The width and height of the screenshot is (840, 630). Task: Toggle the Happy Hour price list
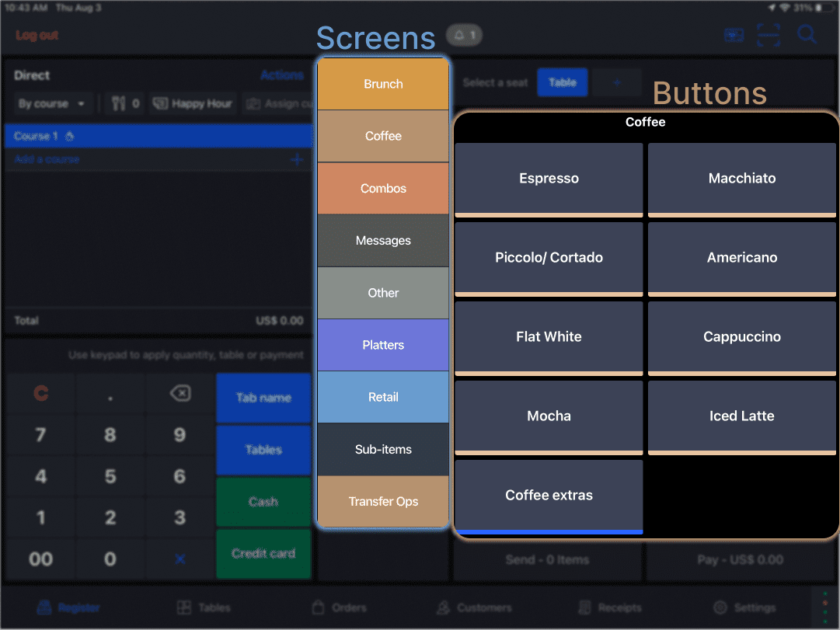click(192, 103)
